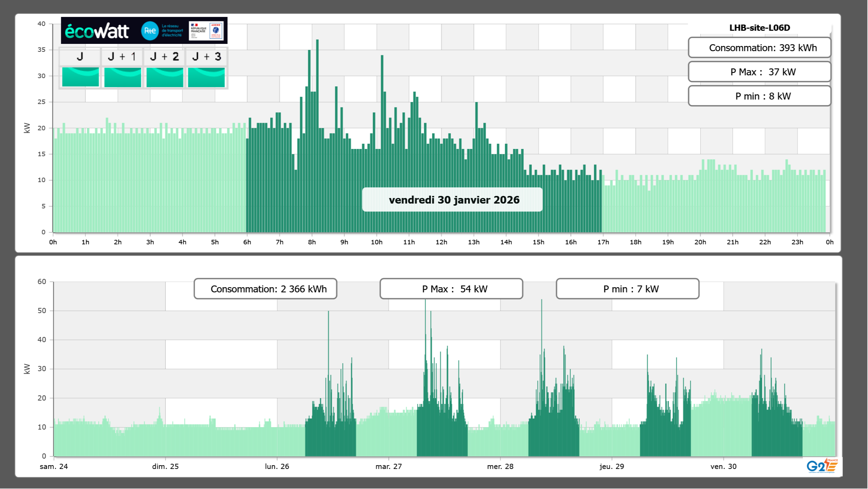The height and width of the screenshot is (489, 868).
Task: Click the 12h hour axis label
Action: click(441, 242)
